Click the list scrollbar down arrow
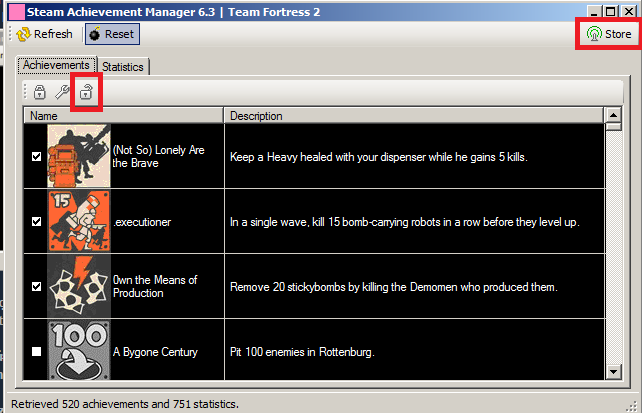Screen dimensions: 642x413 (613, 372)
